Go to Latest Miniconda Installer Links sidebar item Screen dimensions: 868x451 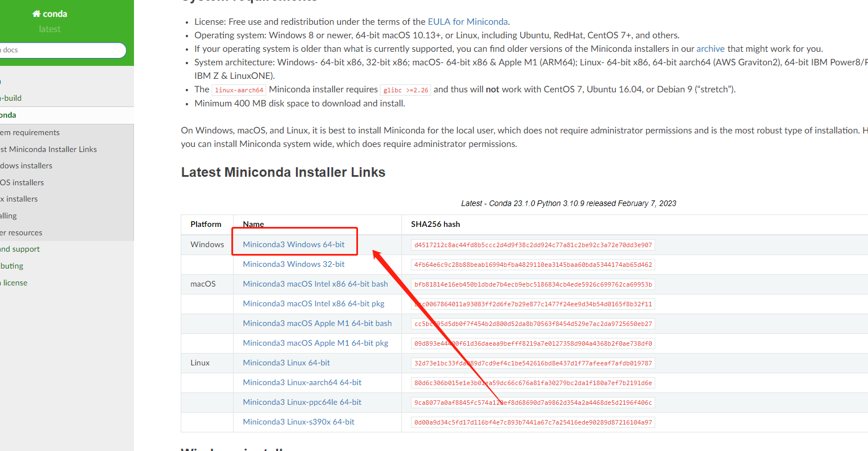[x=66, y=149]
